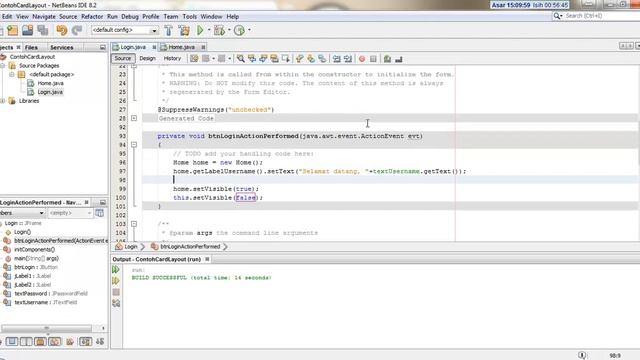Image resolution: width=640 pixels, height=360 pixels.
Task: Click the Source view button
Action: pos(122,58)
